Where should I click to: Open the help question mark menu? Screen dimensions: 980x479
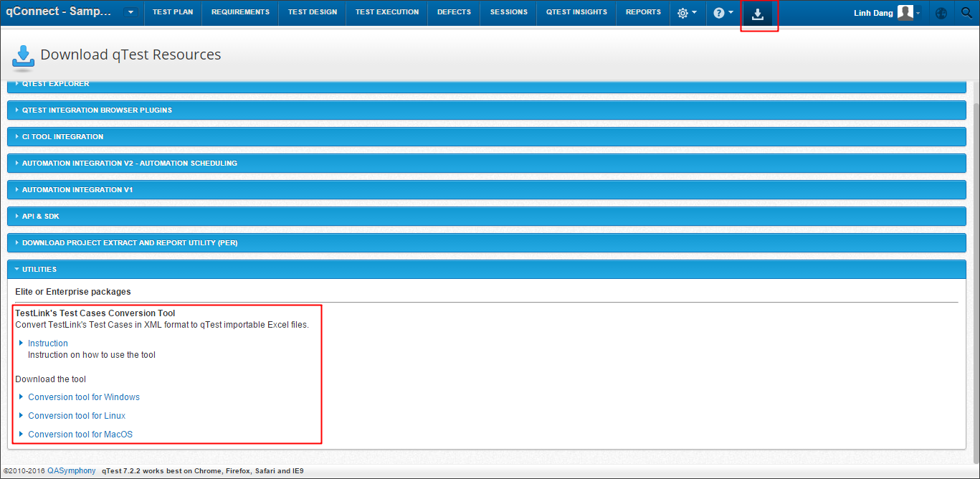coord(723,13)
